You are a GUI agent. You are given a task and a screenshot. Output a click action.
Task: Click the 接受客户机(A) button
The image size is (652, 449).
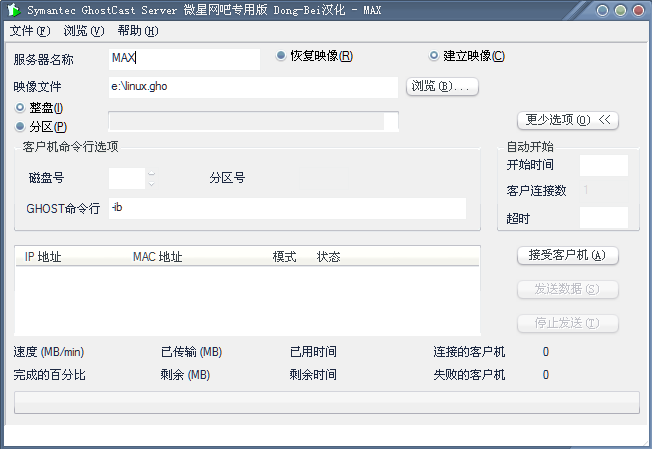(568, 255)
